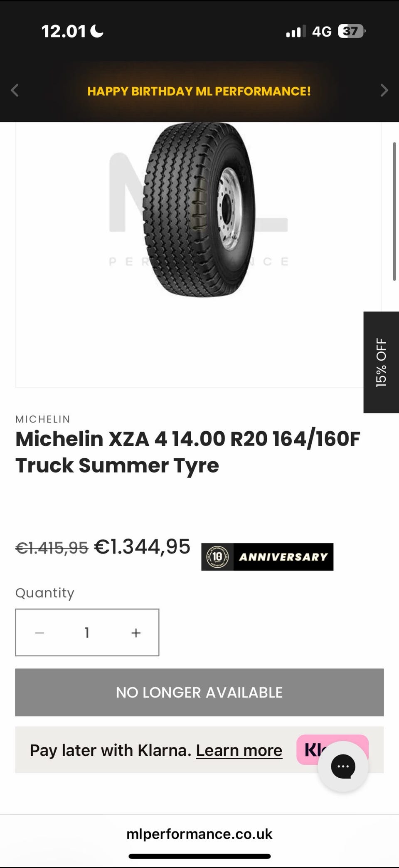Go to next announcement banner arrow
399x868 pixels.
pos(384,90)
